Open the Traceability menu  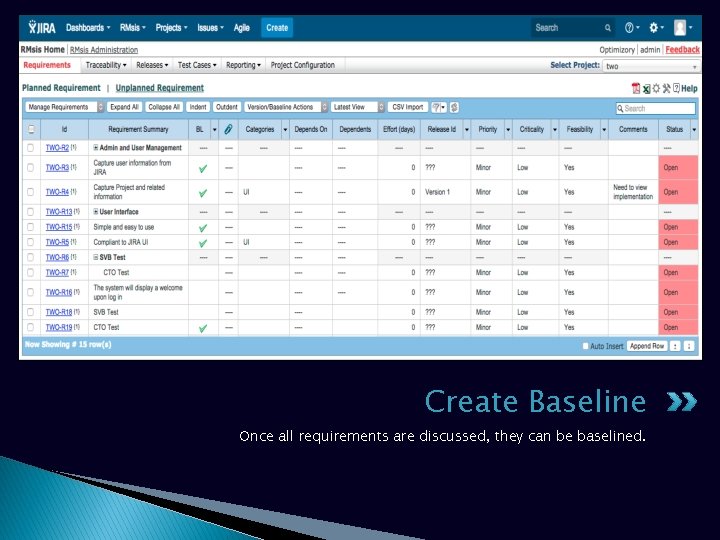pos(106,65)
